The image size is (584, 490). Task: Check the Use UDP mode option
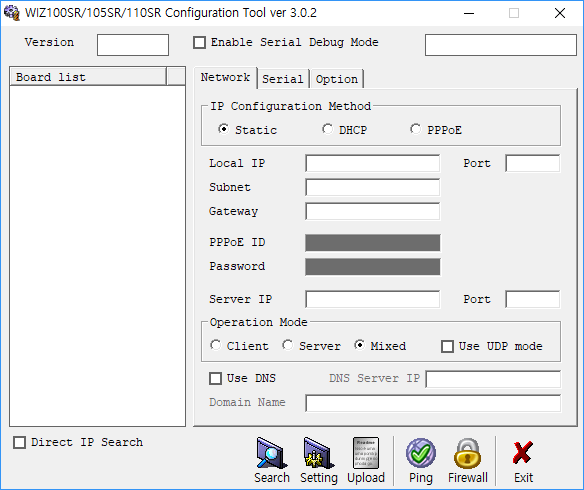point(447,346)
